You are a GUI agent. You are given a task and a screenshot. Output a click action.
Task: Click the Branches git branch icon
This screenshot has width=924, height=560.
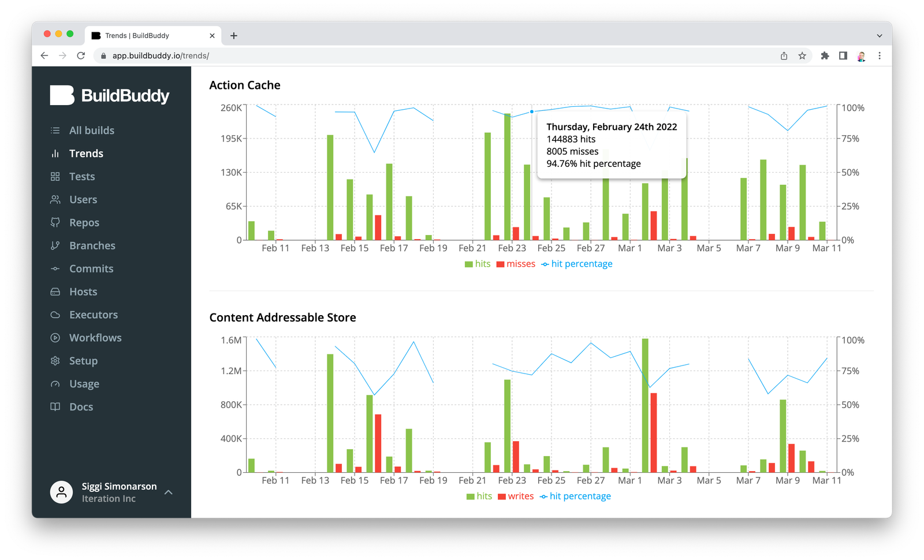55,246
